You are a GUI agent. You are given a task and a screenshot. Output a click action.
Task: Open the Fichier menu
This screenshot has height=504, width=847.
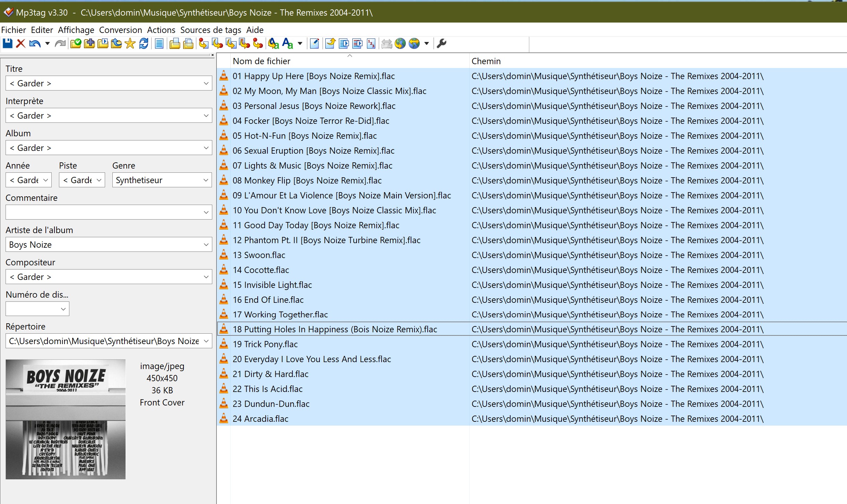[14, 30]
